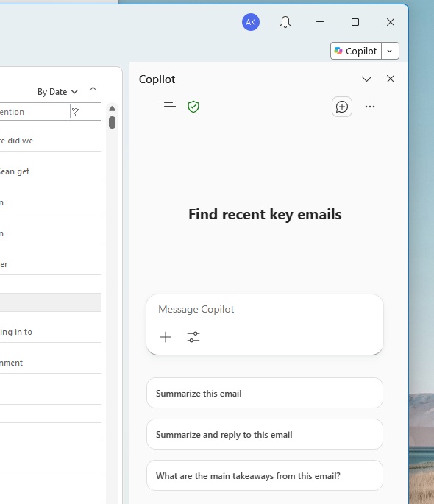Expand the Copilot button dropdown arrow
434x504 pixels.
click(x=390, y=51)
